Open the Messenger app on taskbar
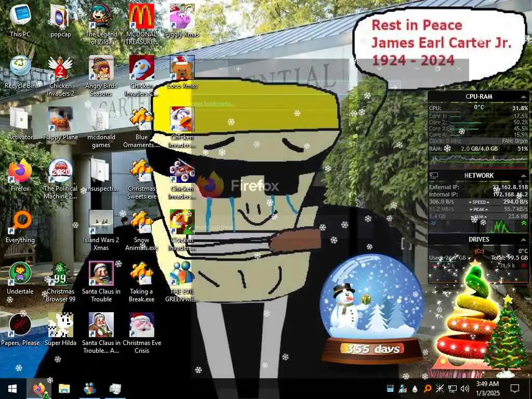Screen dimensions: 532x399 [89, 389]
